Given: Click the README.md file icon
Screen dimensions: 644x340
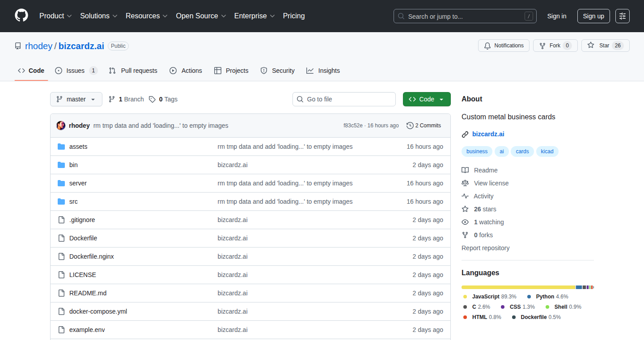Looking at the screenshot, I should (x=61, y=293).
